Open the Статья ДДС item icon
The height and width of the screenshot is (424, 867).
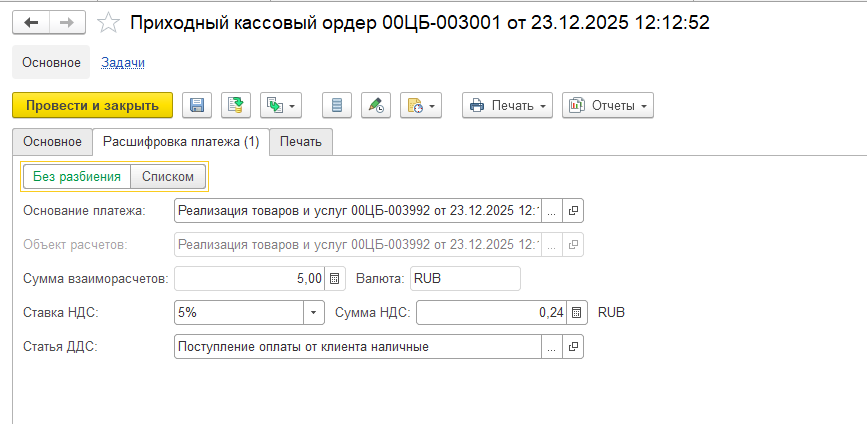tap(573, 347)
